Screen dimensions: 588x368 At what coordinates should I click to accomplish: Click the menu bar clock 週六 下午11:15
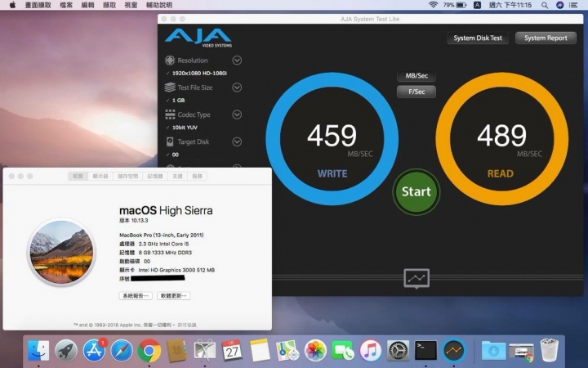pyautogui.click(x=510, y=5)
